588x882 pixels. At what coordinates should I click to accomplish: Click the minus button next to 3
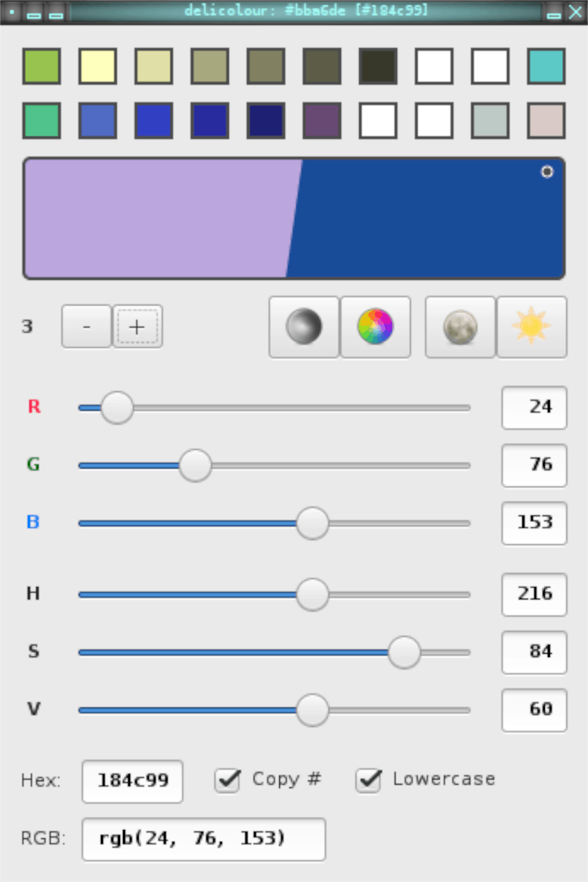coord(86,327)
